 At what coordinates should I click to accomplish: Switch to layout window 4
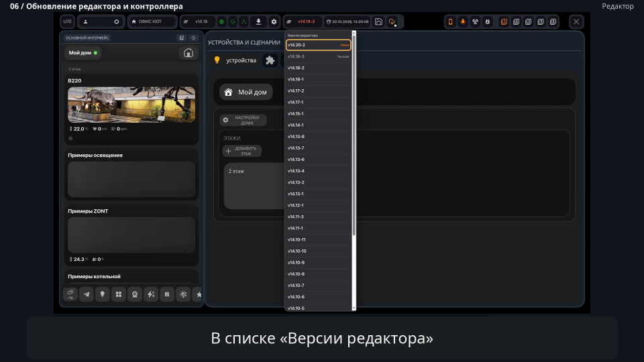[541, 21]
